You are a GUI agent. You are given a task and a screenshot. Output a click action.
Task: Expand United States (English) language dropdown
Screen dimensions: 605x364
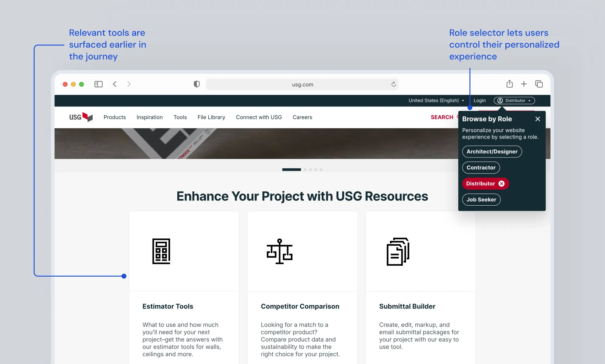pos(436,100)
